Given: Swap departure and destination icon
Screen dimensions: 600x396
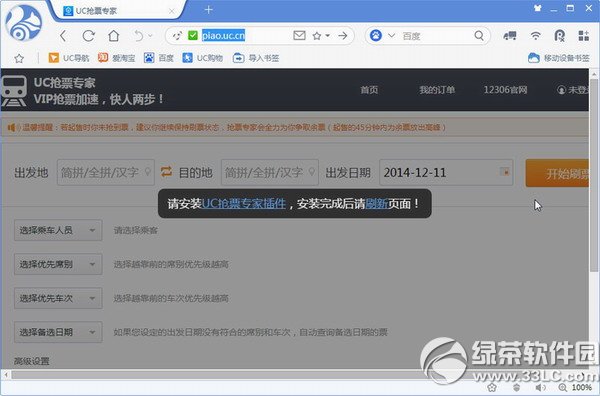Looking at the screenshot, I should (x=166, y=171).
